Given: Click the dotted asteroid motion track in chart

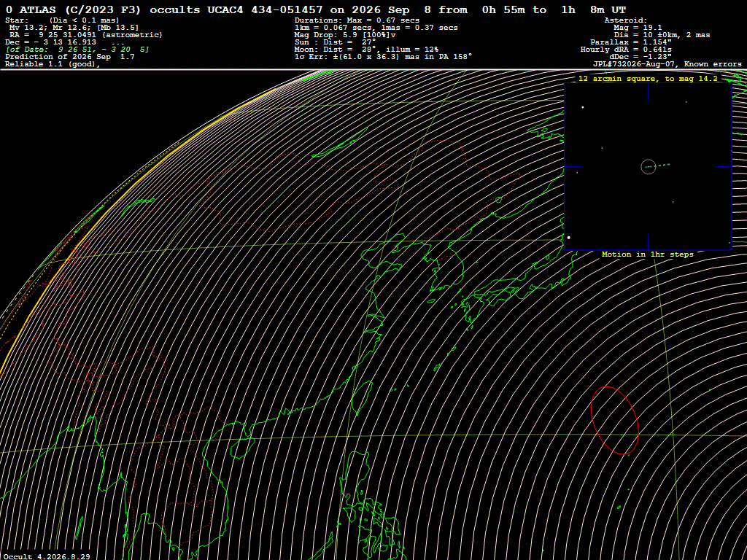Looking at the screenshot, I should (x=658, y=166).
